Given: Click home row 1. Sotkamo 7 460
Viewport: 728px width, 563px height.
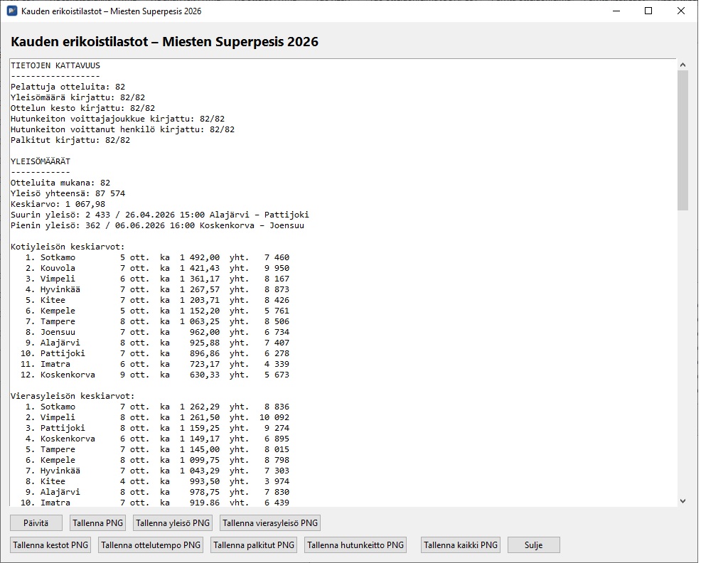Looking at the screenshot, I should [x=157, y=257].
